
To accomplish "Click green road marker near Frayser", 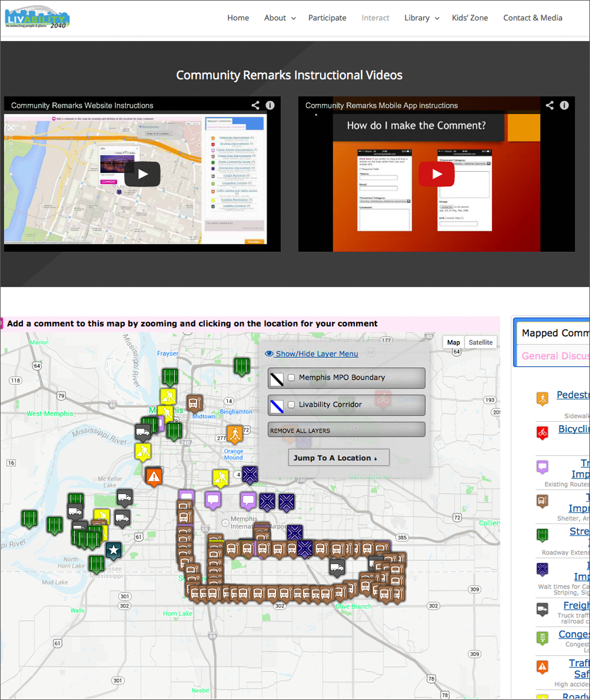I will pyautogui.click(x=170, y=378).
